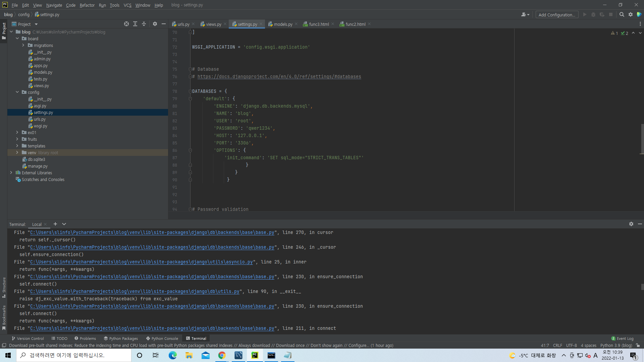Toggle the Structure tool window
The image size is (644, 362).
[x=4, y=287]
